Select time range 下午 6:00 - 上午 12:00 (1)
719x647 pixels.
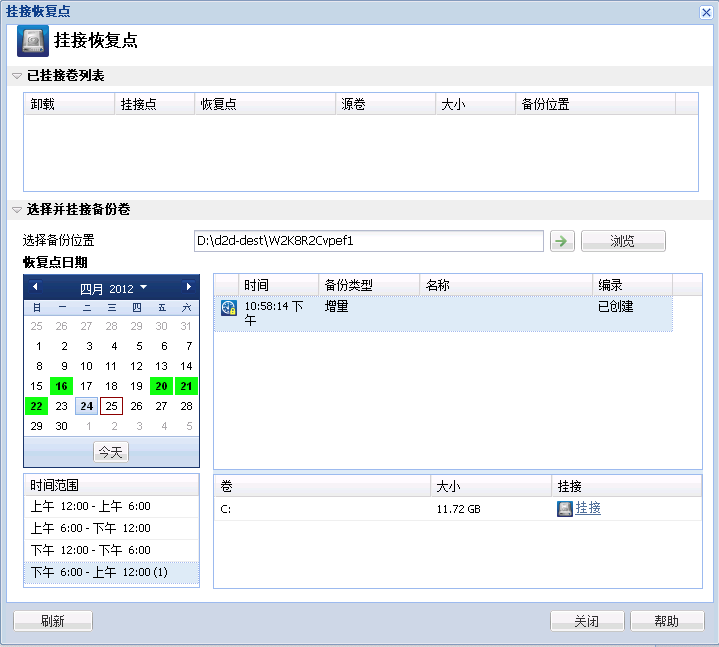click(111, 572)
